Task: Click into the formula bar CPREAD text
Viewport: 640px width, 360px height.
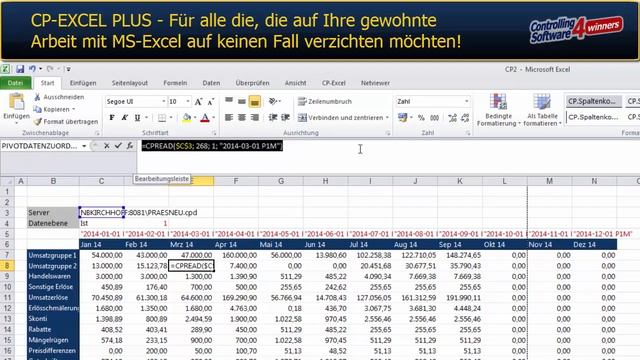Action: pos(212,146)
